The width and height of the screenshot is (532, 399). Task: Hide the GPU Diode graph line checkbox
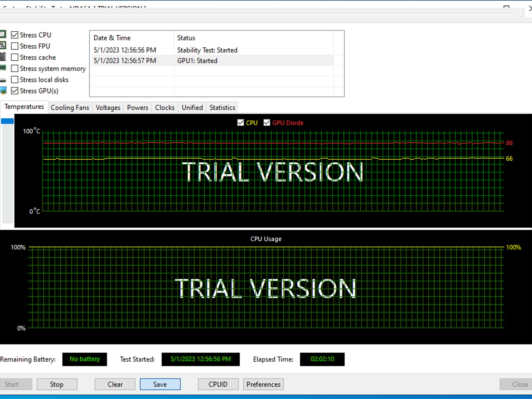coord(267,123)
